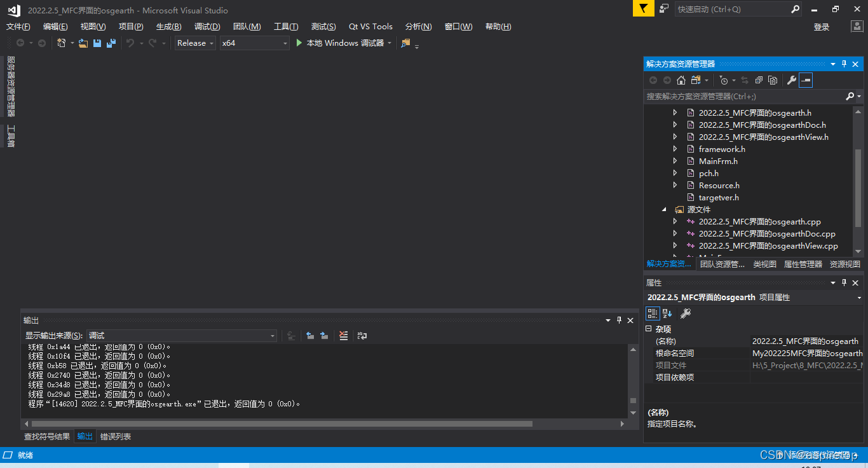Open the 工具箱 side tab
This screenshot has width=868, height=468.
(10, 136)
